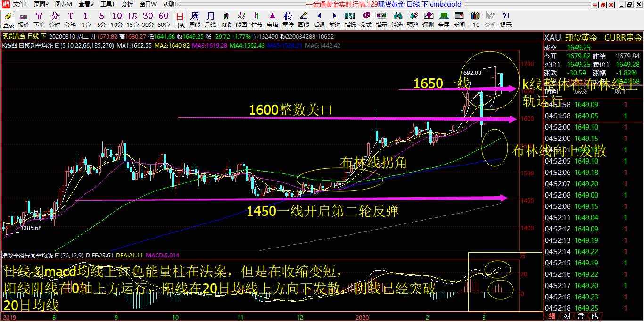Switch to 分时 time-sharing chart
The width and height of the screenshot is (644, 322).
[55, 19]
